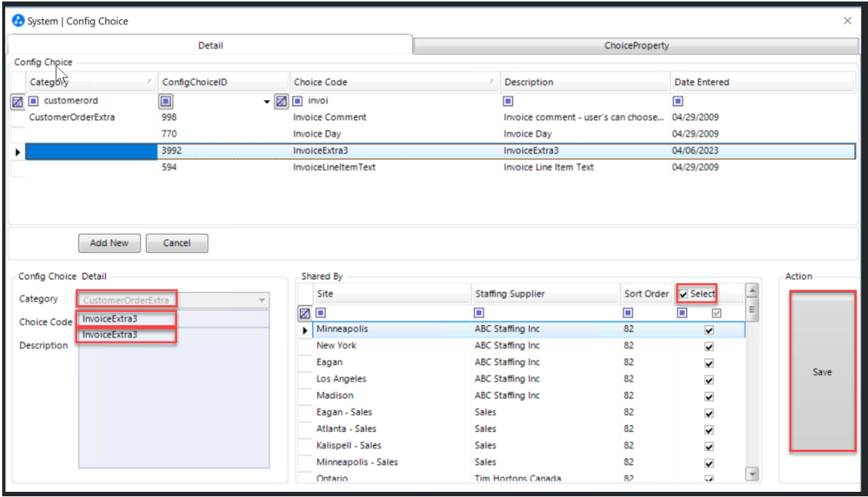Click the Staffing Supplier column header
868x497 pixels.
point(545,293)
